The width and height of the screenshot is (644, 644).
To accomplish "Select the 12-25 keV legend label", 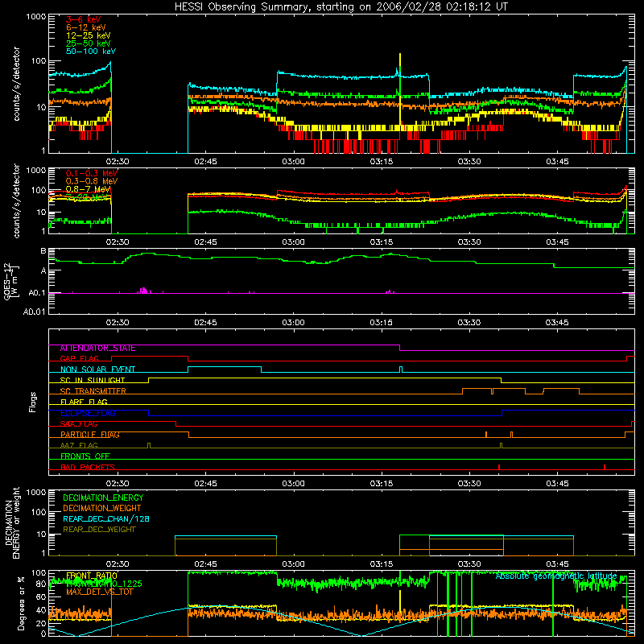I will coord(89,35).
